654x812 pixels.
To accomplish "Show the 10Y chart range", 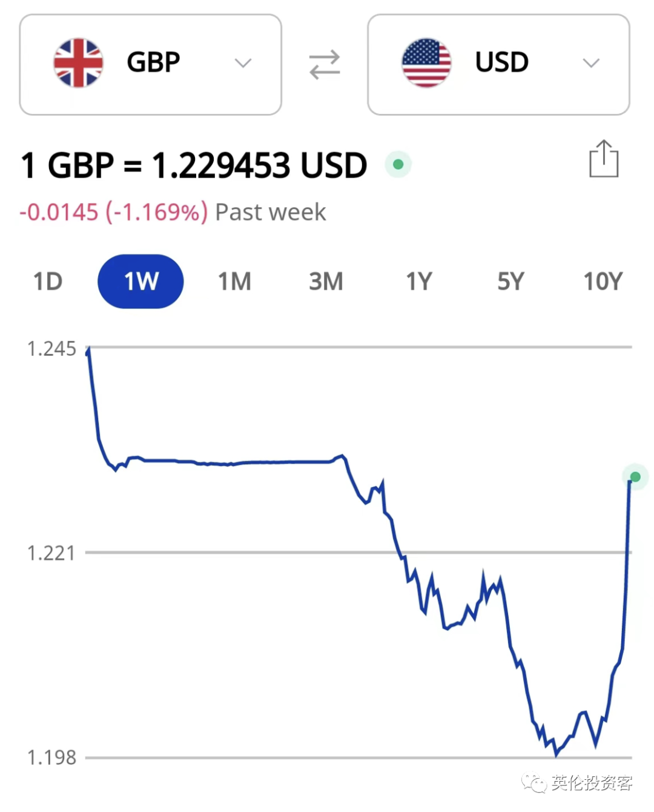I will coord(603,282).
